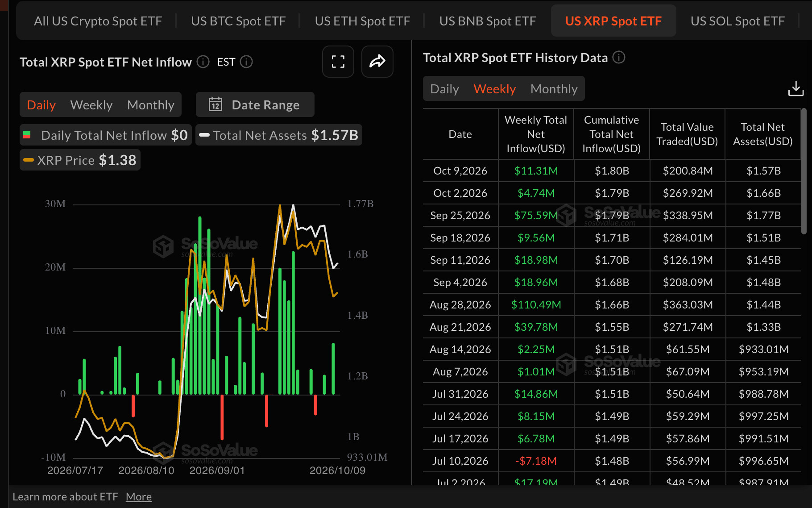Click the history table scrollbar
The image size is (812, 508).
point(804,171)
